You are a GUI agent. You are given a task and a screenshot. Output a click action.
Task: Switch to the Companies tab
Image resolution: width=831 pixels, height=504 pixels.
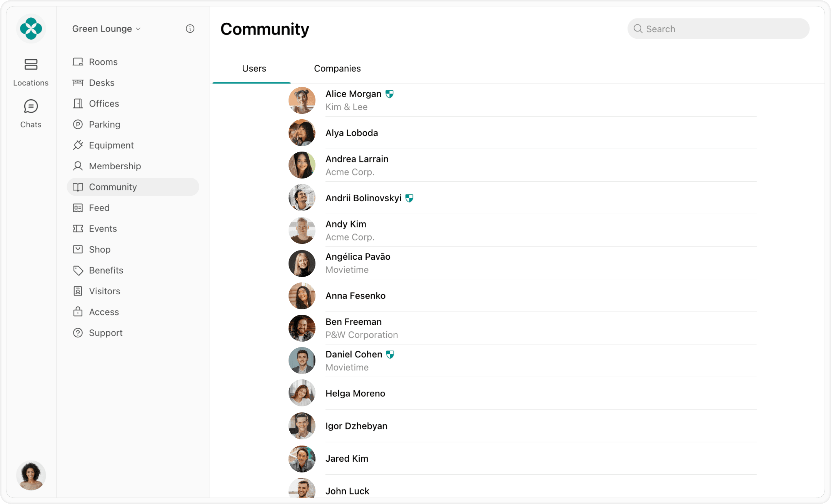coord(337,68)
